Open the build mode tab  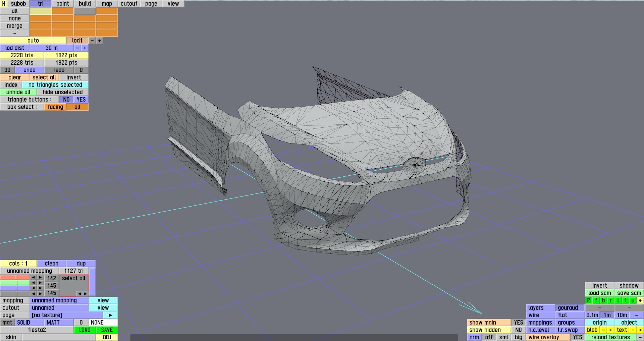click(85, 4)
